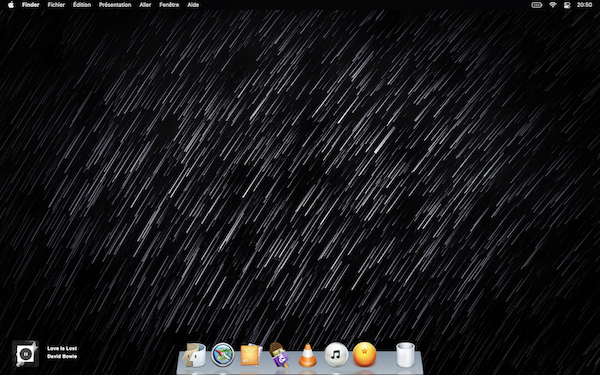Launch the purple popsicle app icon

tap(279, 355)
